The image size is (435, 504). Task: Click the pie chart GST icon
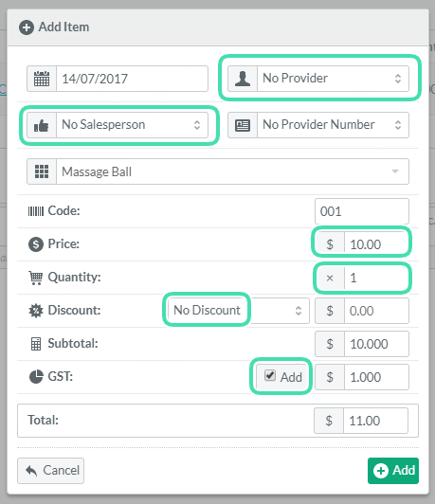tap(36, 376)
